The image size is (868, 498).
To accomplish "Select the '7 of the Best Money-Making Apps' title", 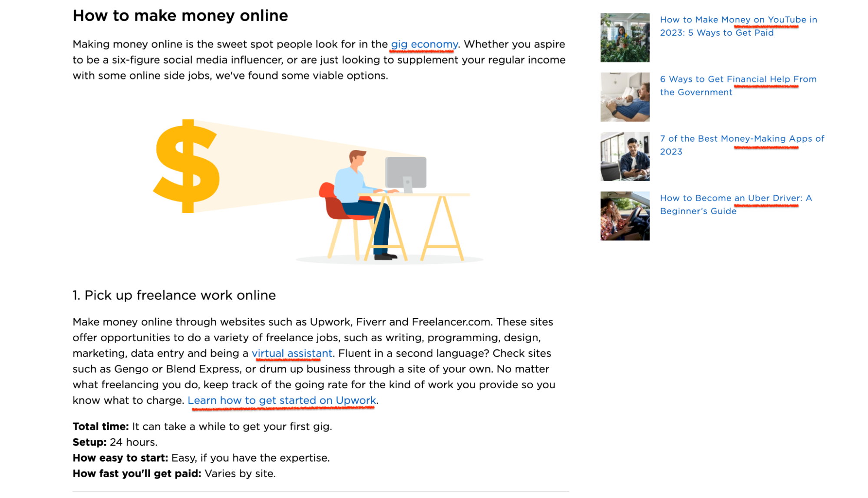I will point(742,145).
